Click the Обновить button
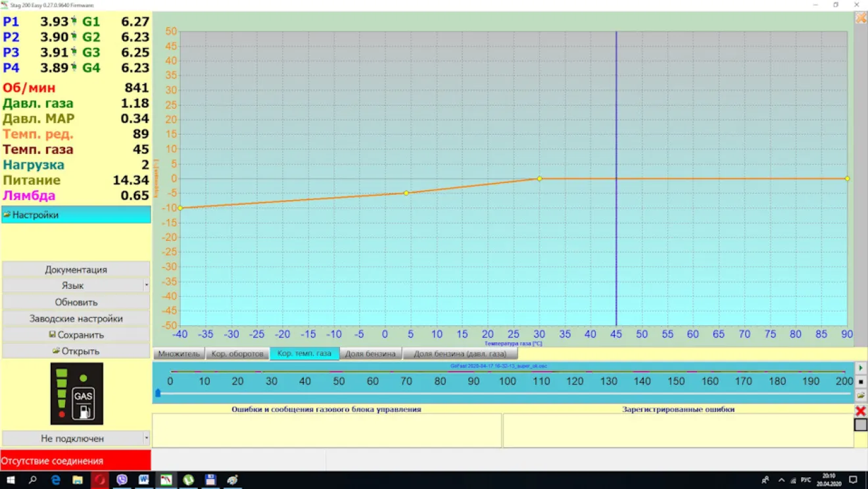The image size is (868, 489). [76, 302]
